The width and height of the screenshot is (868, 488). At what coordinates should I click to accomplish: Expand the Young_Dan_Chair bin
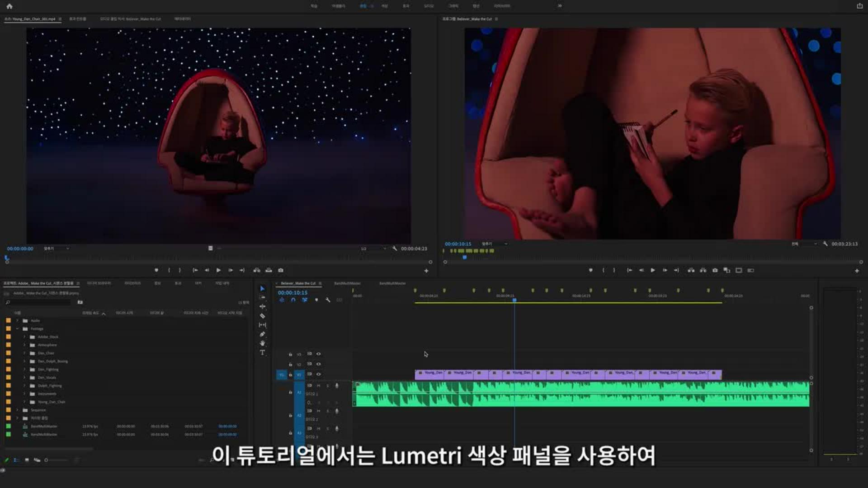pos(25,402)
